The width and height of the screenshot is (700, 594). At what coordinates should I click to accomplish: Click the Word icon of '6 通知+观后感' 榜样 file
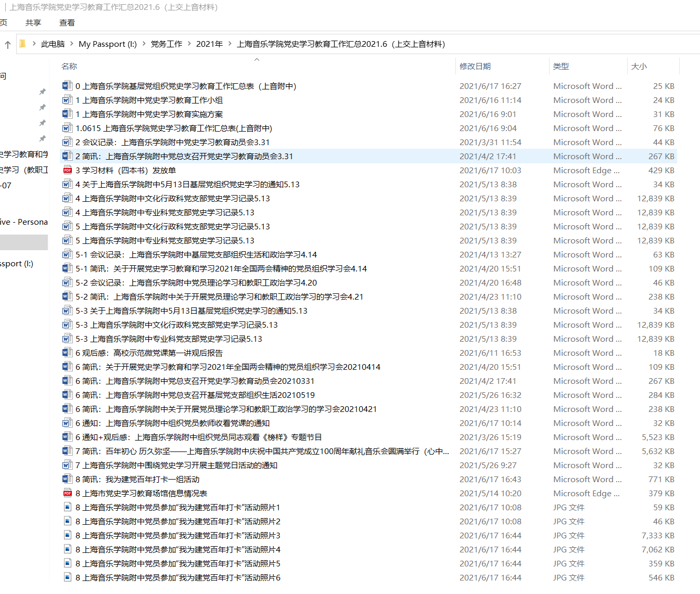coord(67,437)
